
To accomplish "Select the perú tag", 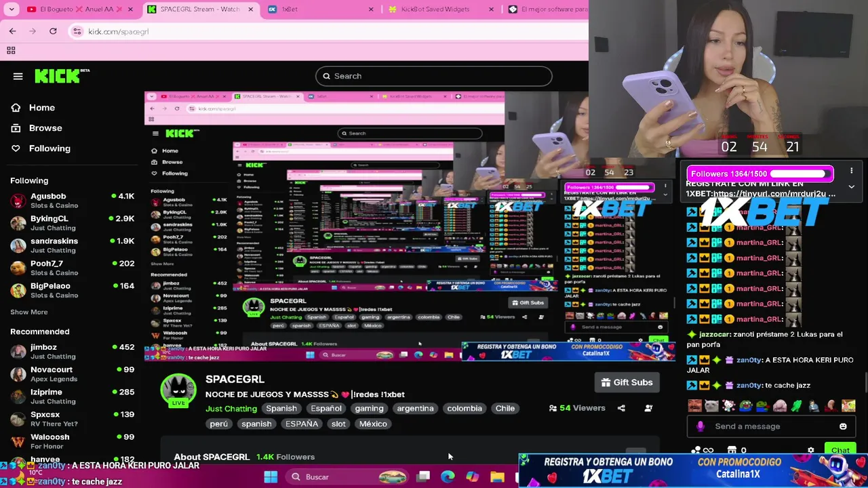I will [x=219, y=424].
